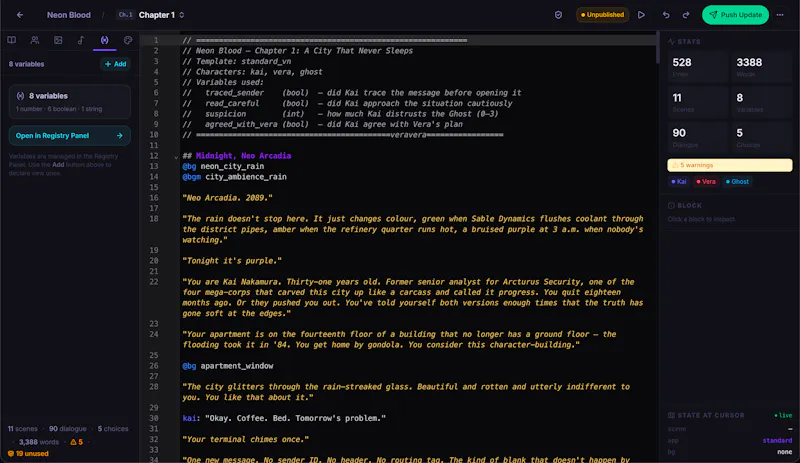Viewport: 800px width, 463px height.
Task: Switch to the palette theme tab
Action: (x=128, y=40)
